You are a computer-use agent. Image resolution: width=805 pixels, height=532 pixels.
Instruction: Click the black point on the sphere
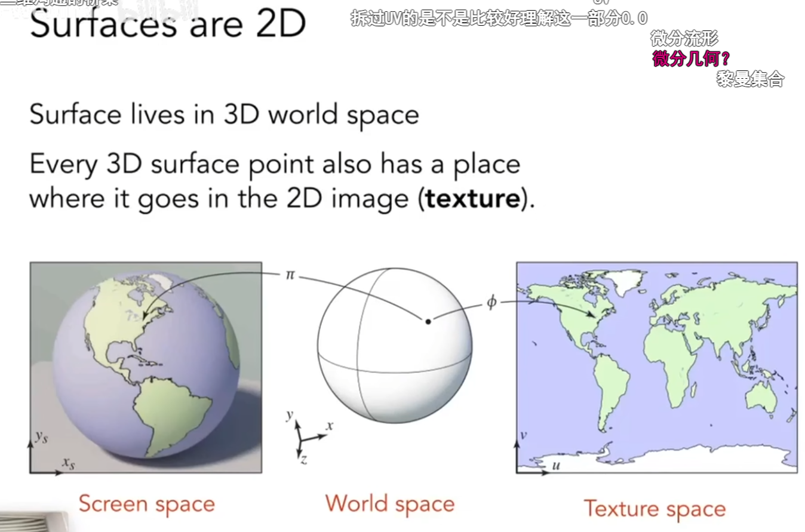pos(428,322)
